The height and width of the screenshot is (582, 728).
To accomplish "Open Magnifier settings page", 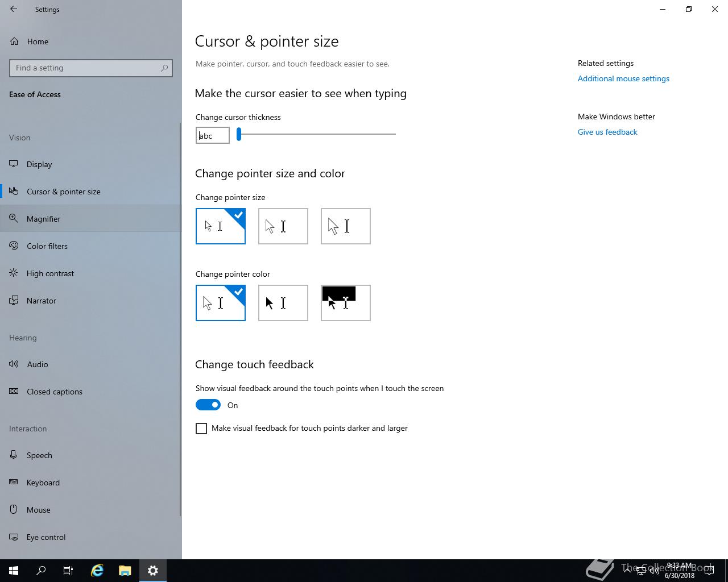I will tap(91, 219).
